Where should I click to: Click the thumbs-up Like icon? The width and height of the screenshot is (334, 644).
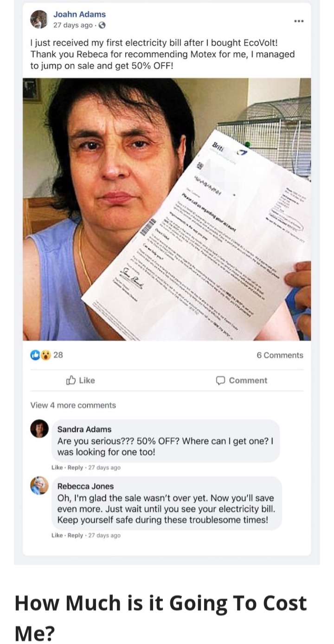[x=71, y=380]
